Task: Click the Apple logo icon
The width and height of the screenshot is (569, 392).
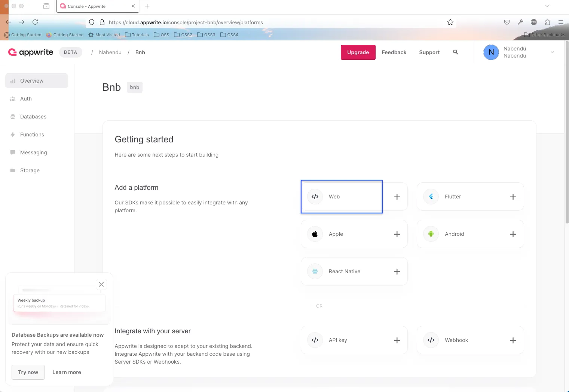Action: (315, 234)
